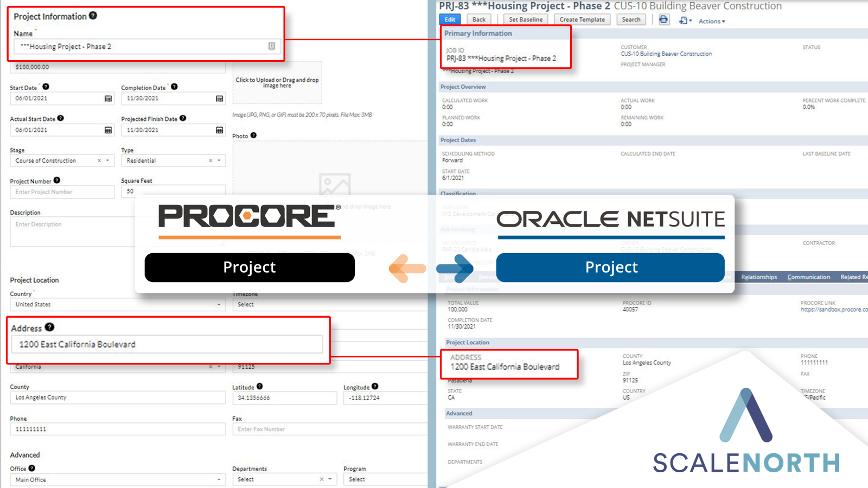This screenshot has width=868, height=488.
Task: Open the Projected Finish Date calendar picker
Action: point(219,130)
